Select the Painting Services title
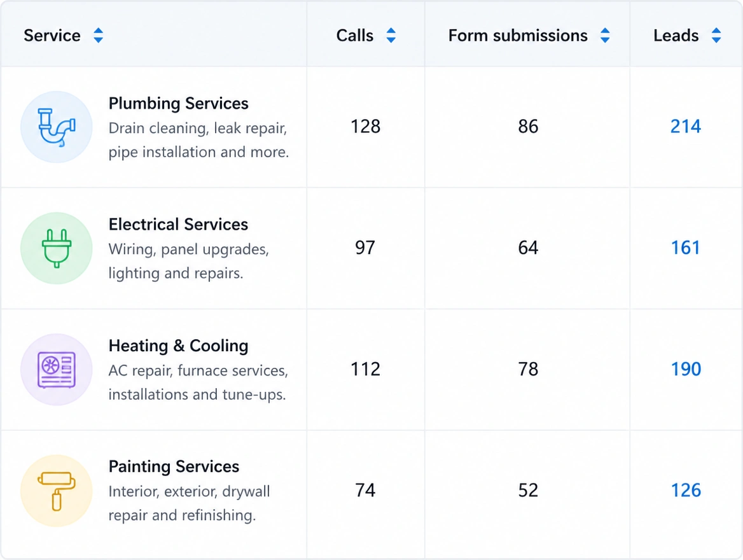This screenshot has width=743, height=560. [174, 466]
